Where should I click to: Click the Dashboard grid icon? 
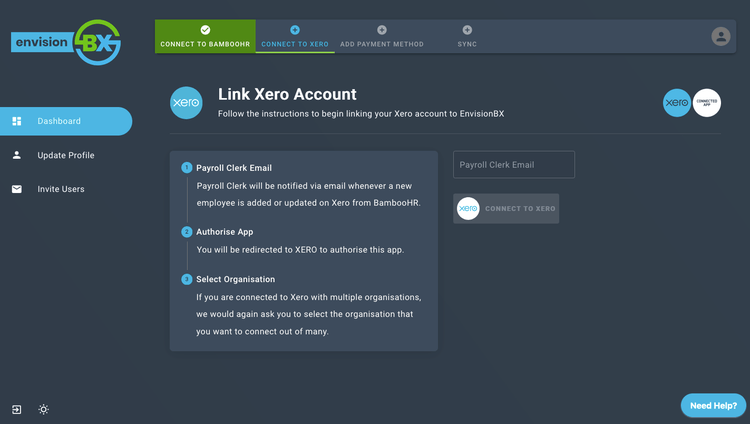tap(17, 121)
